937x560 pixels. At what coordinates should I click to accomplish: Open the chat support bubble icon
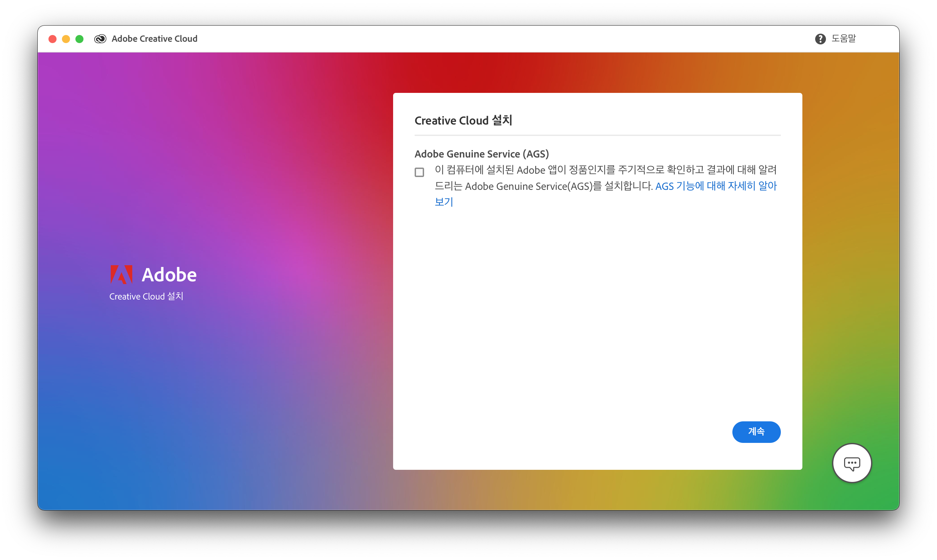coord(852,463)
